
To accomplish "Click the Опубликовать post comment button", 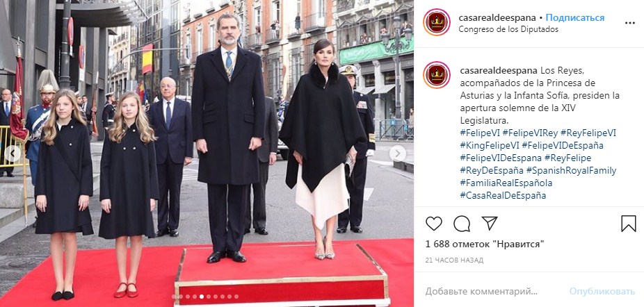I will (x=602, y=292).
